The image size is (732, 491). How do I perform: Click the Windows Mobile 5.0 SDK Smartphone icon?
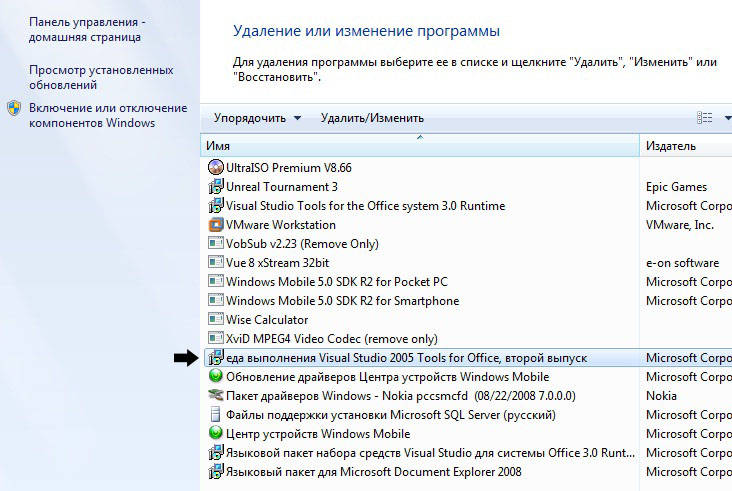click(x=216, y=300)
